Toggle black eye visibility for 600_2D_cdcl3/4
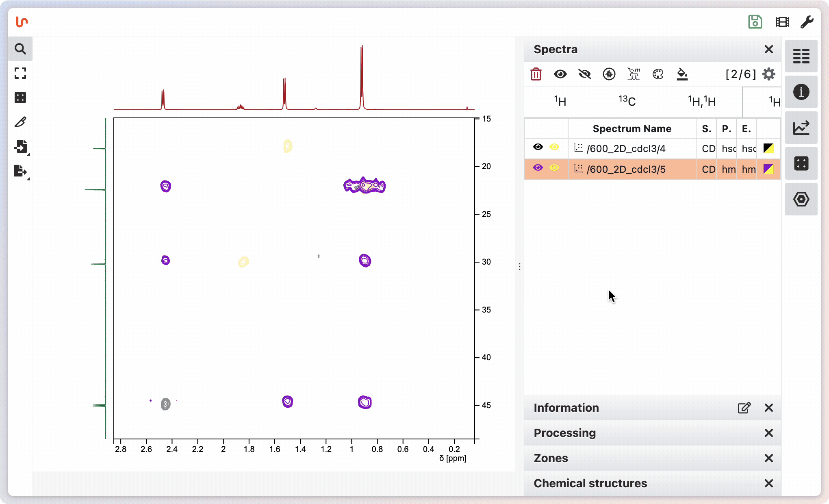This screenshot has width=829, height=504. coord(538,147)
